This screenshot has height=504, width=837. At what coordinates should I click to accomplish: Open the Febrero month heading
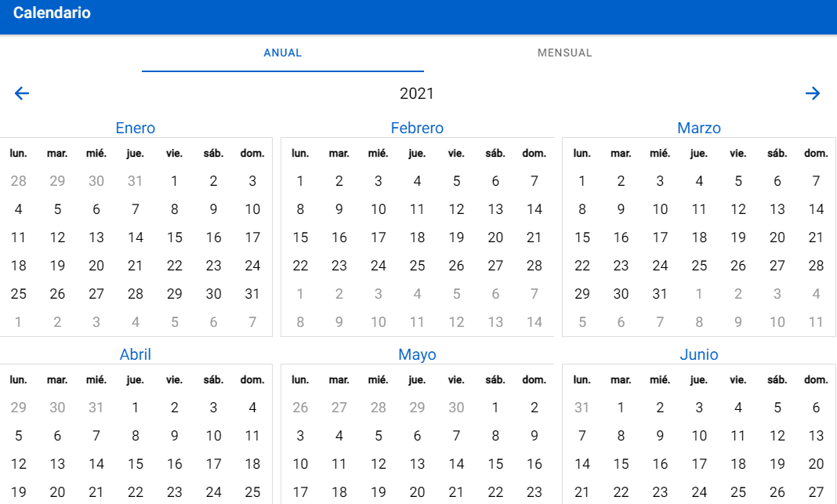coord(417,128)
